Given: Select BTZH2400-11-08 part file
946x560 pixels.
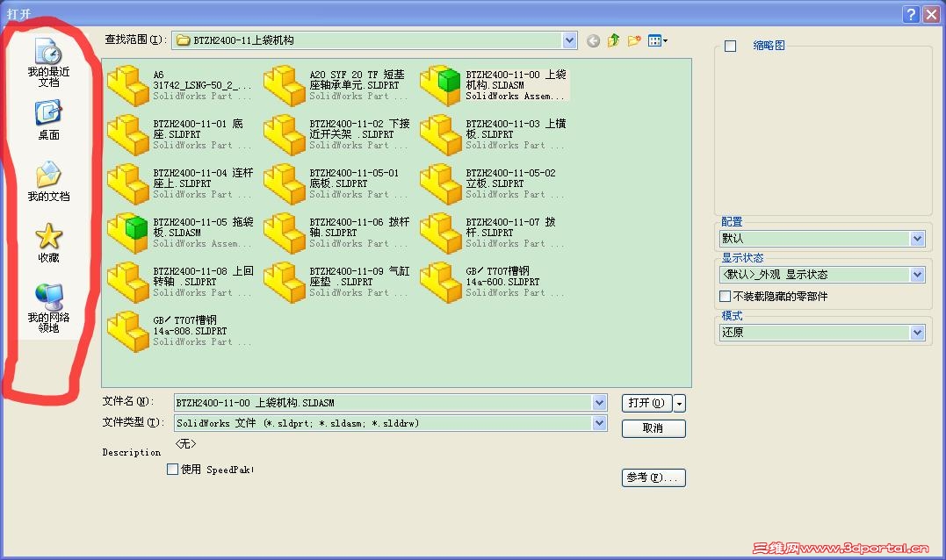Looking at the screenshot, I should click(x=180, y=282).
